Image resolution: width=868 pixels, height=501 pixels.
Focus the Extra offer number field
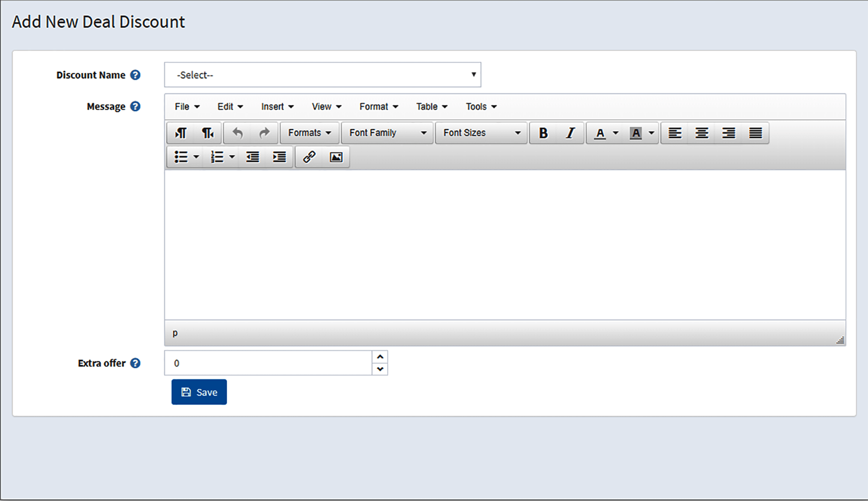(268, 363)
